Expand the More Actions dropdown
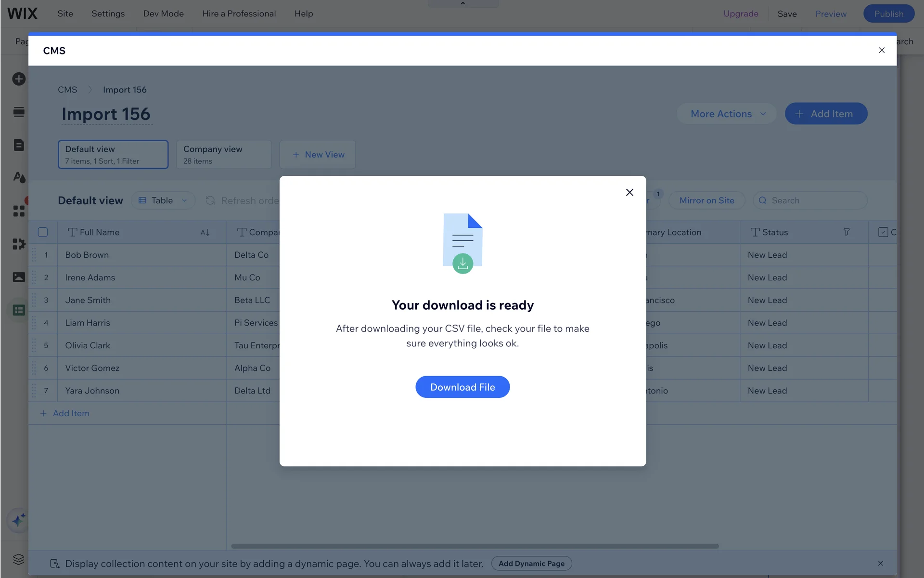This screenshot has width=924, height=578. coord(727,114)
